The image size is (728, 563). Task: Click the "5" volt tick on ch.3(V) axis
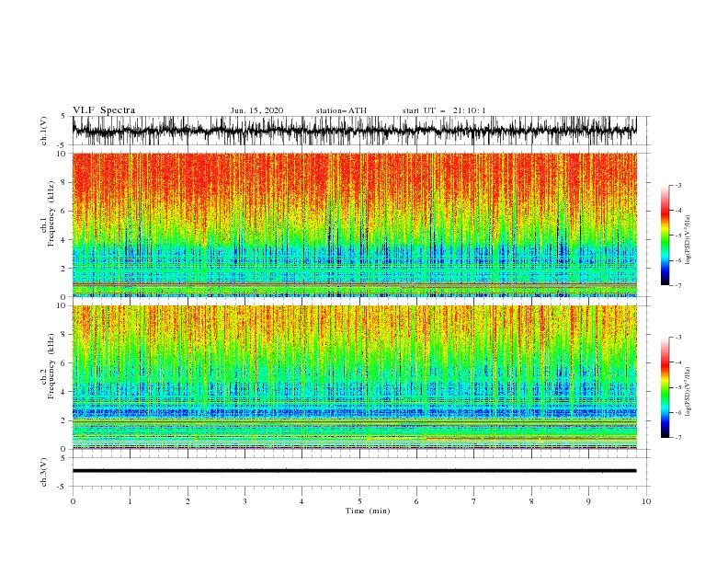[x=63, y=457]
